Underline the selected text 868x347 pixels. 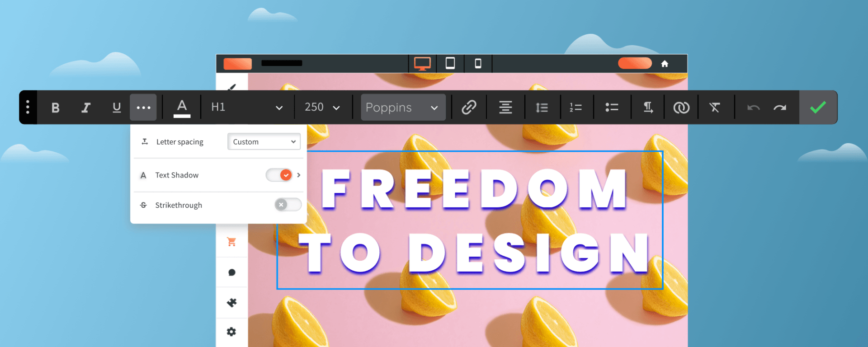117,108
